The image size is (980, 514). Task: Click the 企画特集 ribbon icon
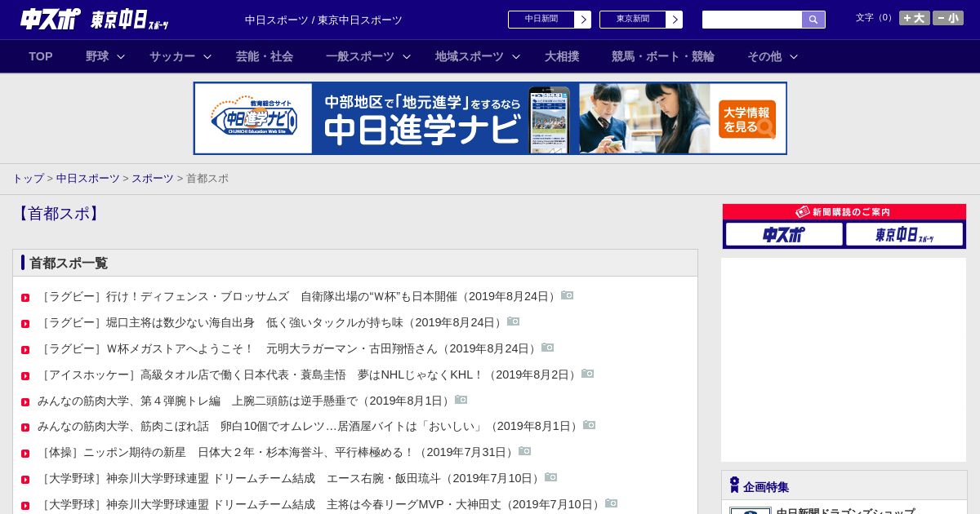734,485
